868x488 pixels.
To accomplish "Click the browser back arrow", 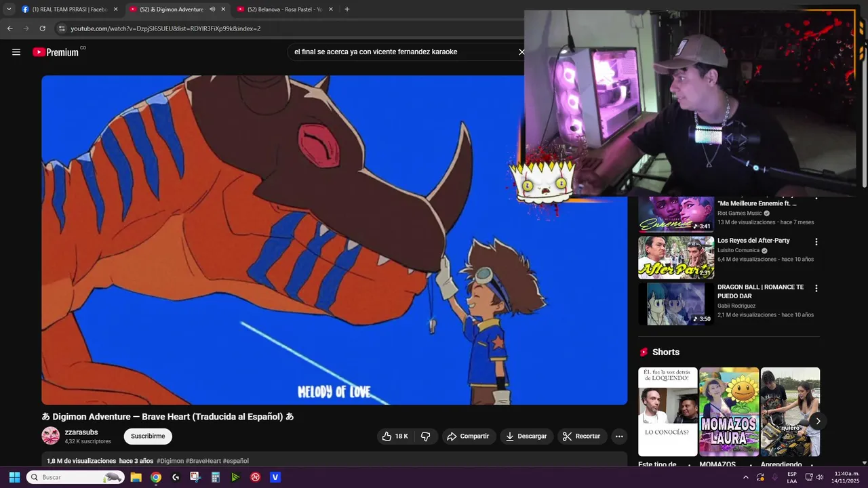I will coord(9,28).
